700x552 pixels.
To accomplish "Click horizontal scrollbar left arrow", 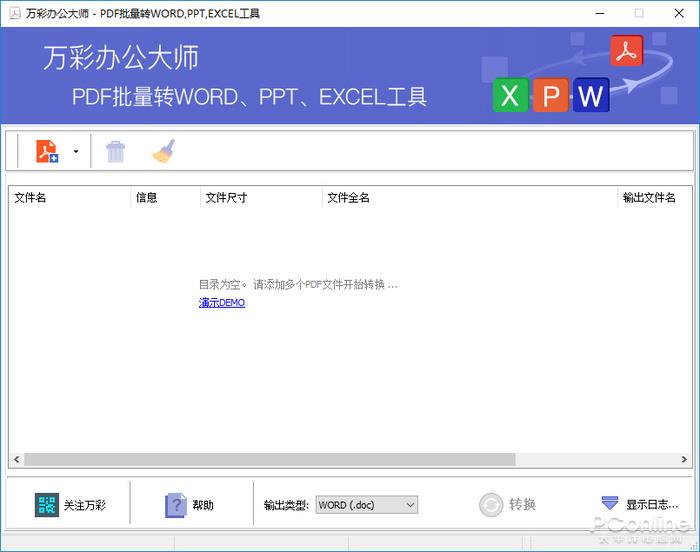I will pos(15,460).
